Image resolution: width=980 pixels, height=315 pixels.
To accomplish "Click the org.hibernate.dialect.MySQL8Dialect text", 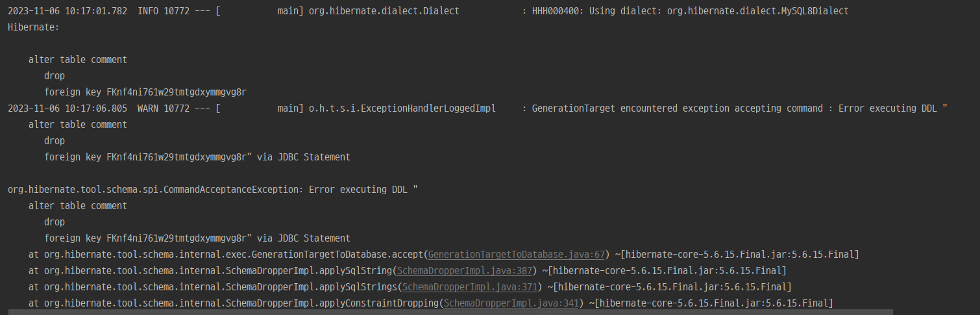I will (x=757, y=11).
